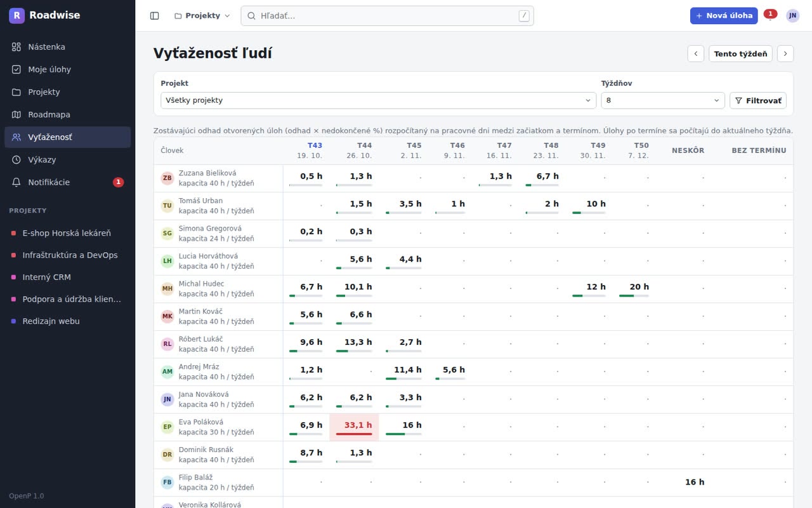Open the Týždňov count dropdown
812x508 pixels.
point(663,100)
